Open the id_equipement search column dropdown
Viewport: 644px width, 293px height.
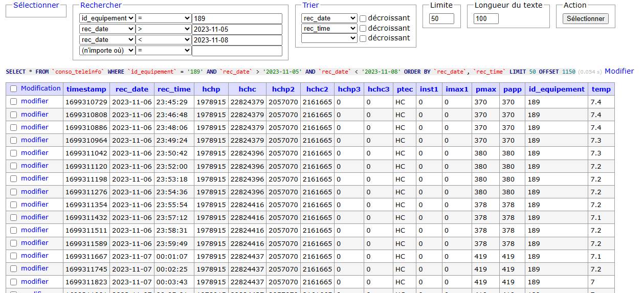107,18
